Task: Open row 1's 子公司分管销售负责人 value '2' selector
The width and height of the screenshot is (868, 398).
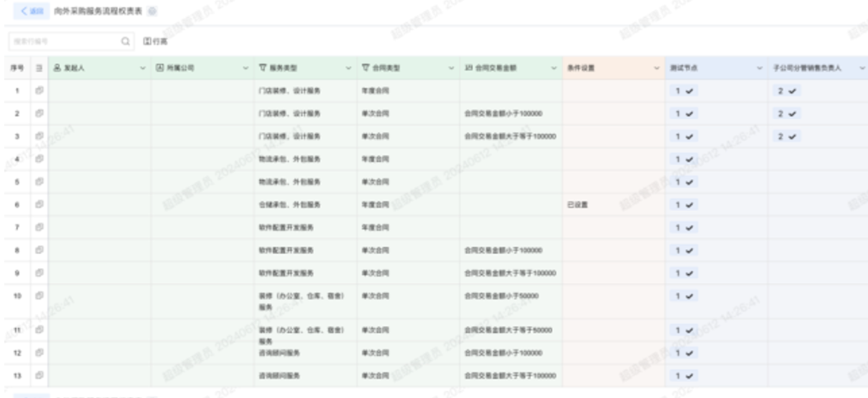Action: [787, 91]
